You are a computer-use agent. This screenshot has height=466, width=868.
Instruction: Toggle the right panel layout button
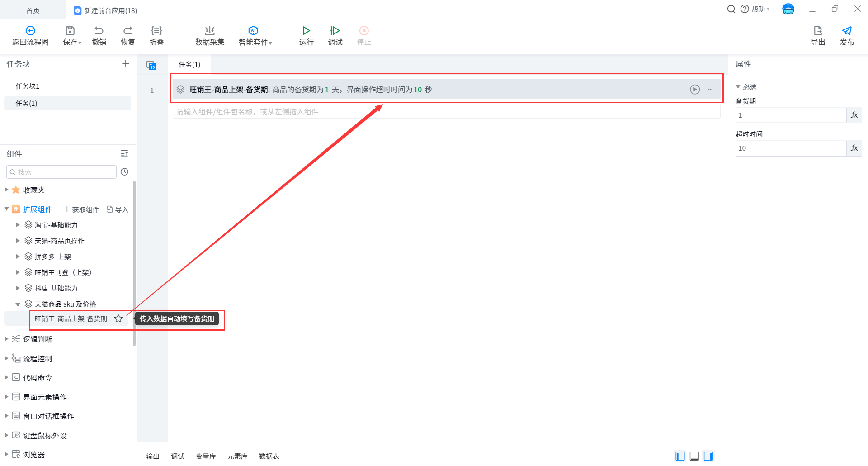coord(708,456)
